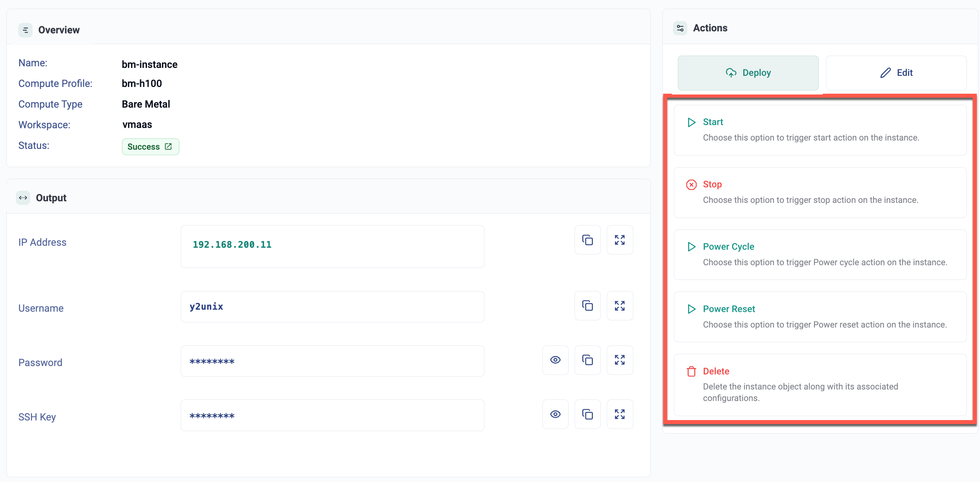Click the Edit button
Viewport: 980px width, 482px height.
click(896, 73)
